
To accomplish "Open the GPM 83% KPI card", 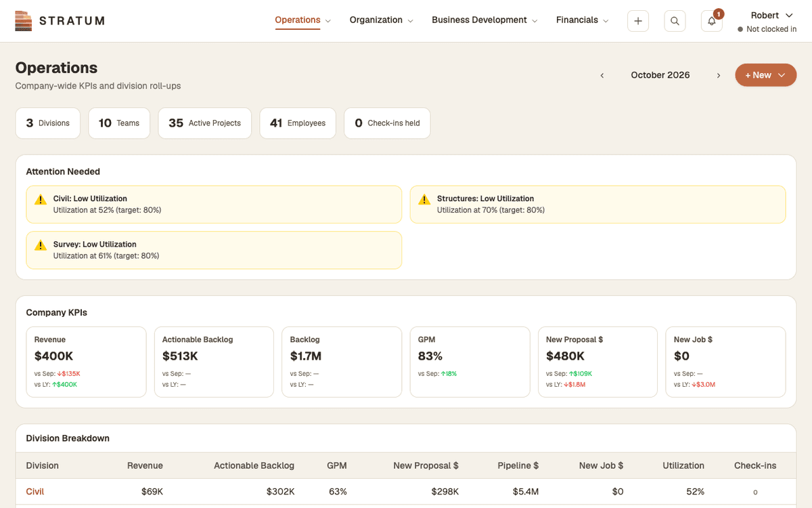I will [x=470, y=362].
